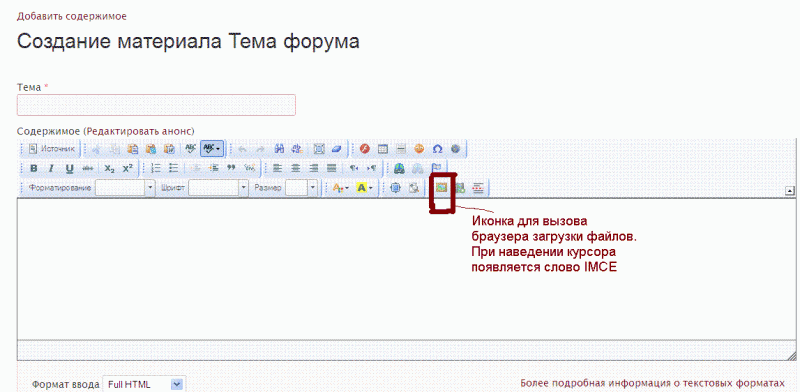Viewport: 800px width, 392px height.
Task: Click the Show Blocks icon
Action: click(x=413, y=188)
